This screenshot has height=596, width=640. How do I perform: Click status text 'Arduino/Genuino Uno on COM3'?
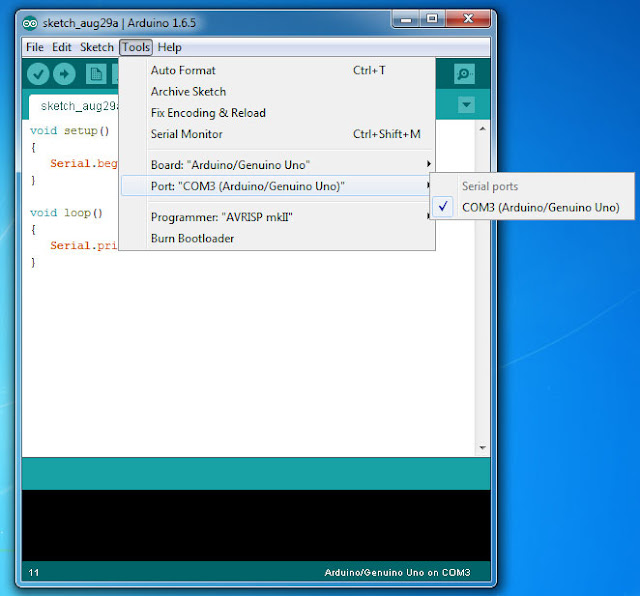(x=397, y=573)
